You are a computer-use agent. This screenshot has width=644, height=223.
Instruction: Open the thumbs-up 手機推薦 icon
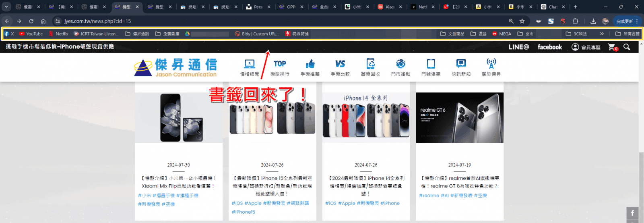click(x=310, y=67)
